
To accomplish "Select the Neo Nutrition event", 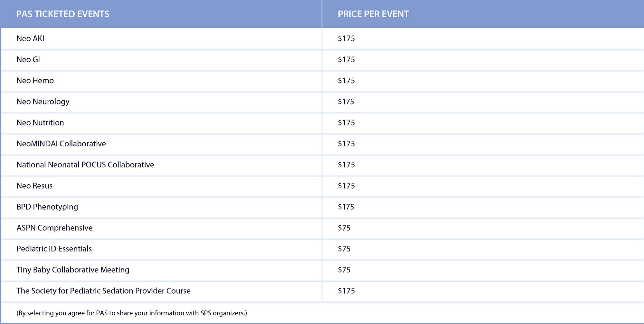I will click(40, 123).
